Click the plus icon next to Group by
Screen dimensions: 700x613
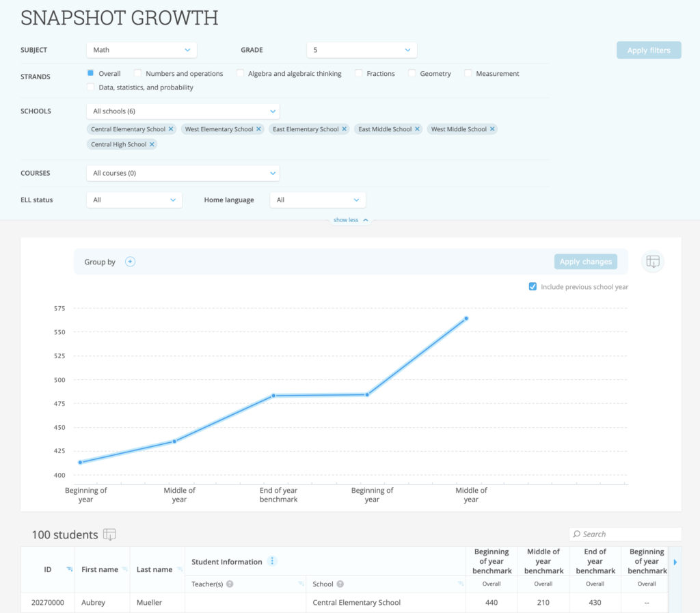point(130,262)
